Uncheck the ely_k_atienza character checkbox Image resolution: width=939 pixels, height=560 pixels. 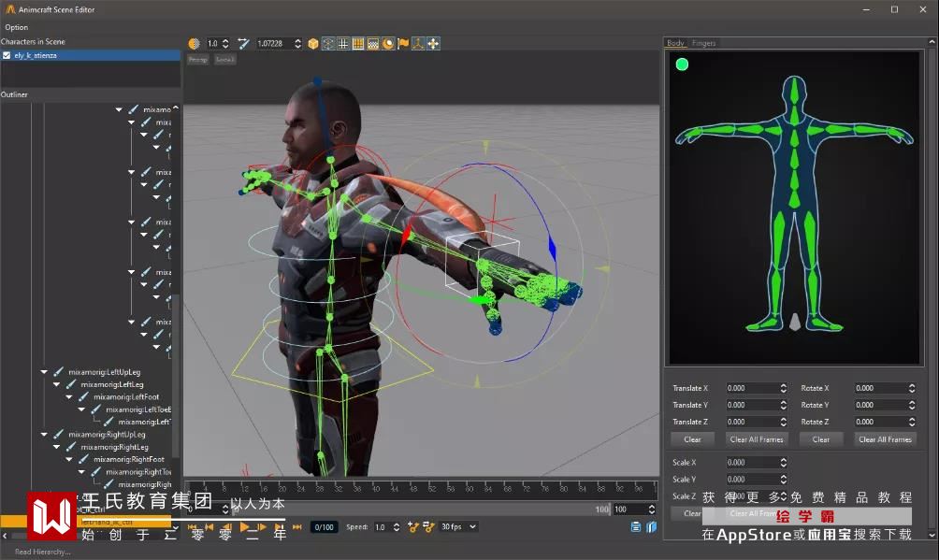[7, 55]
